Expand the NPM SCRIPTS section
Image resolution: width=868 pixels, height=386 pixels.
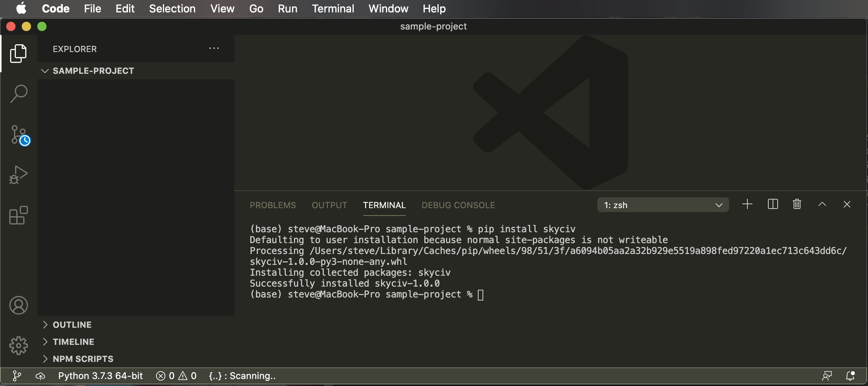pos(83,359)
